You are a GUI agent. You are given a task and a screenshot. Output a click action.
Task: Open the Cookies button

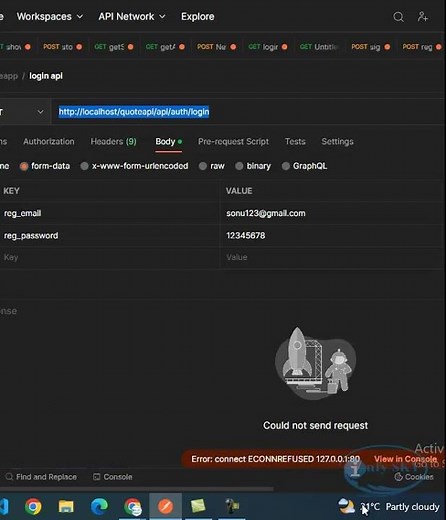tap(414, 477)
